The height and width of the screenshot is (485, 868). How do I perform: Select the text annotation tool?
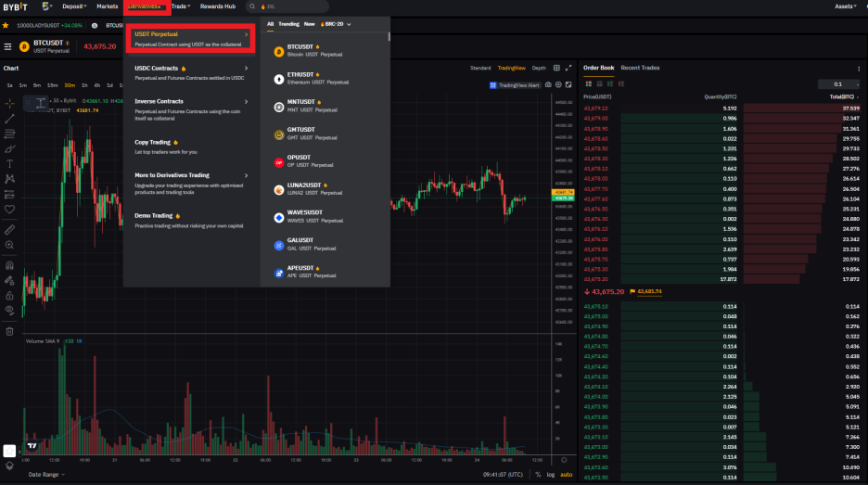pos(9,164)
